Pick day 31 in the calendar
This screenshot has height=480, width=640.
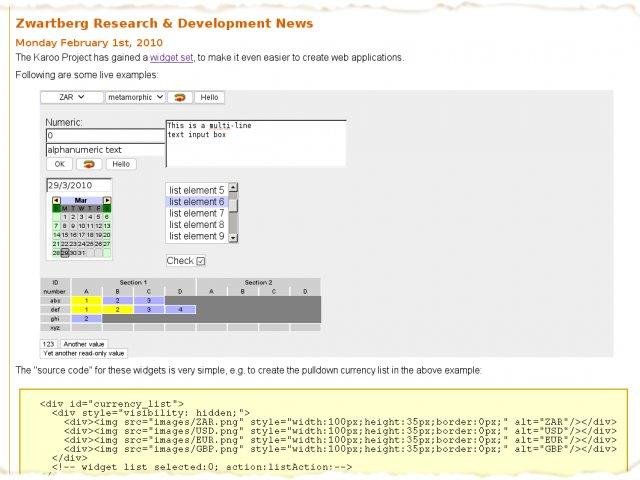(x=82, y=253)
